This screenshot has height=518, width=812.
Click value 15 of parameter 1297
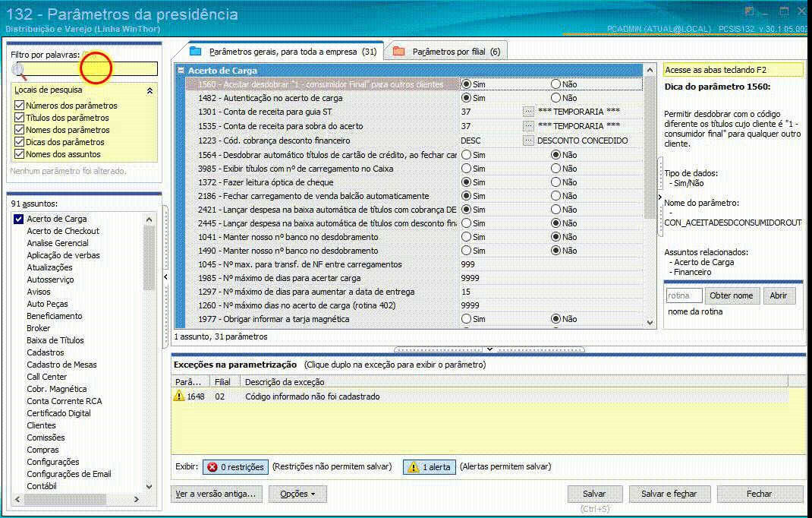466,292
